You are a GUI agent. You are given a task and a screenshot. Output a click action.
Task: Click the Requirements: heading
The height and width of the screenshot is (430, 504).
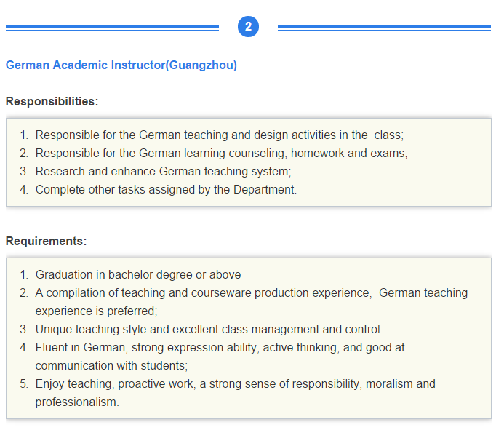tap(47, 241)
